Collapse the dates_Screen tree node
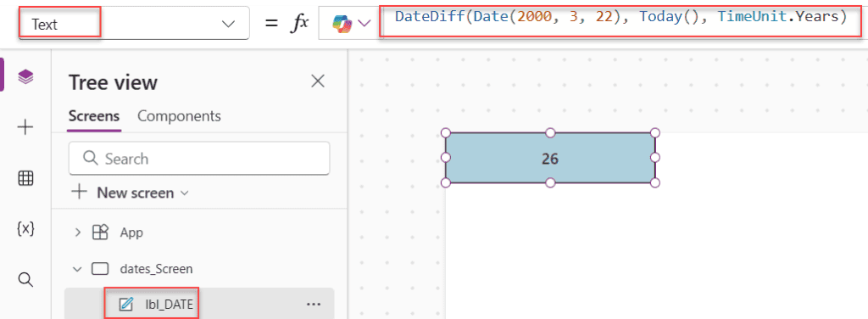The image size is (868, 319). point(76,269)
